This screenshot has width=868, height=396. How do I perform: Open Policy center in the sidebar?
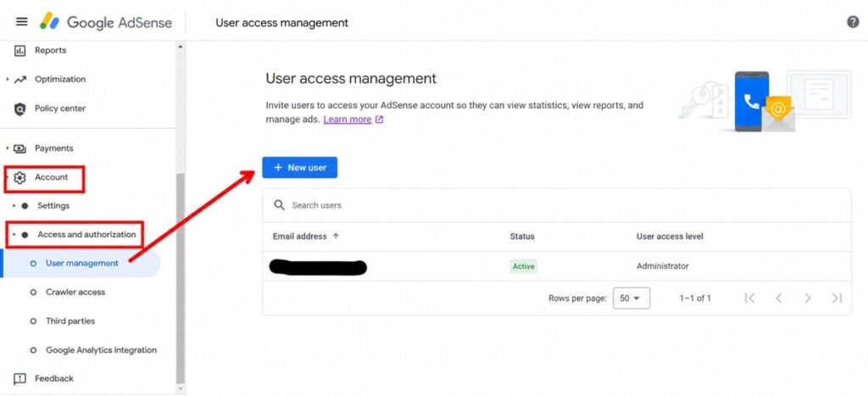coord(60,109)
